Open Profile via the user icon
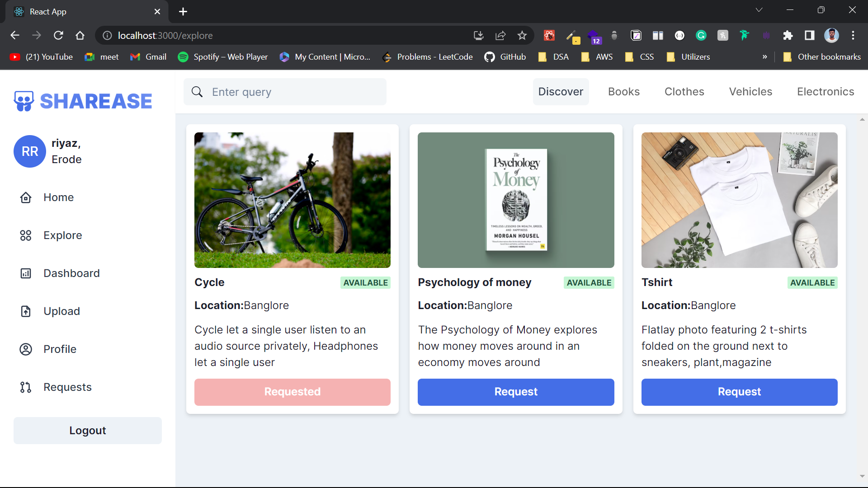 [x=26, y=349]
